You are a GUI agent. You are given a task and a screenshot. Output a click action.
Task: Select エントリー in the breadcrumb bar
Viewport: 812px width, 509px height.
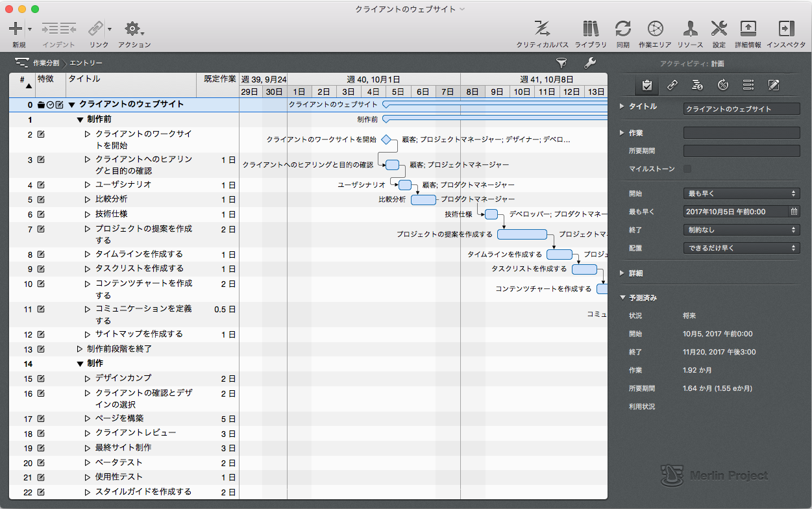(85, 63)
